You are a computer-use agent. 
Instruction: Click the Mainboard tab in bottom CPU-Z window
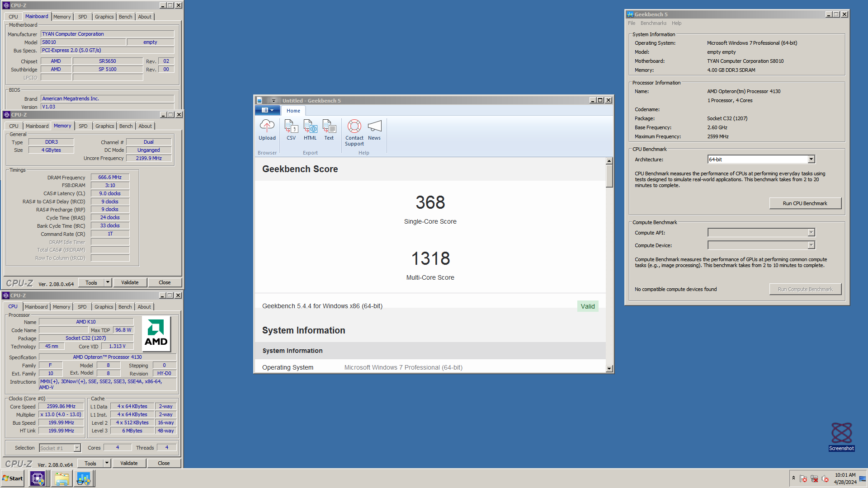(36, 307)
